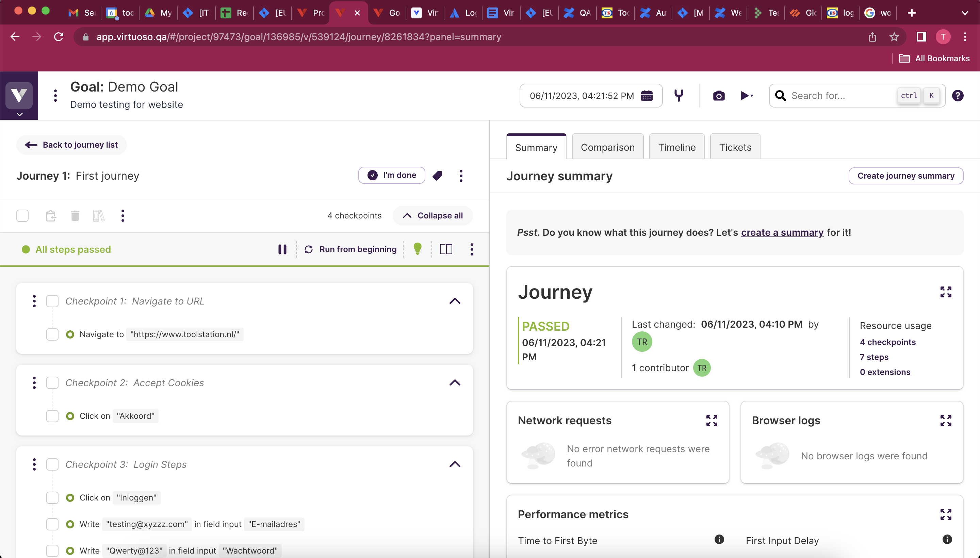Switch to the Comparison tab
The height and width of the screenshot is (558, 980).
point(607,147)
